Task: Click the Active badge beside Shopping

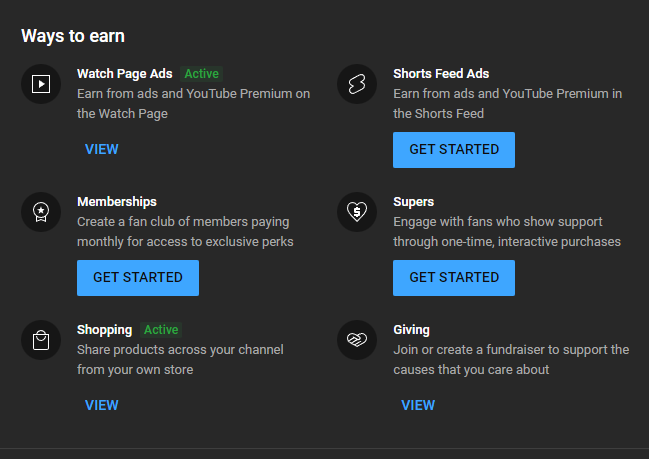Action: (x=161, y=330)
